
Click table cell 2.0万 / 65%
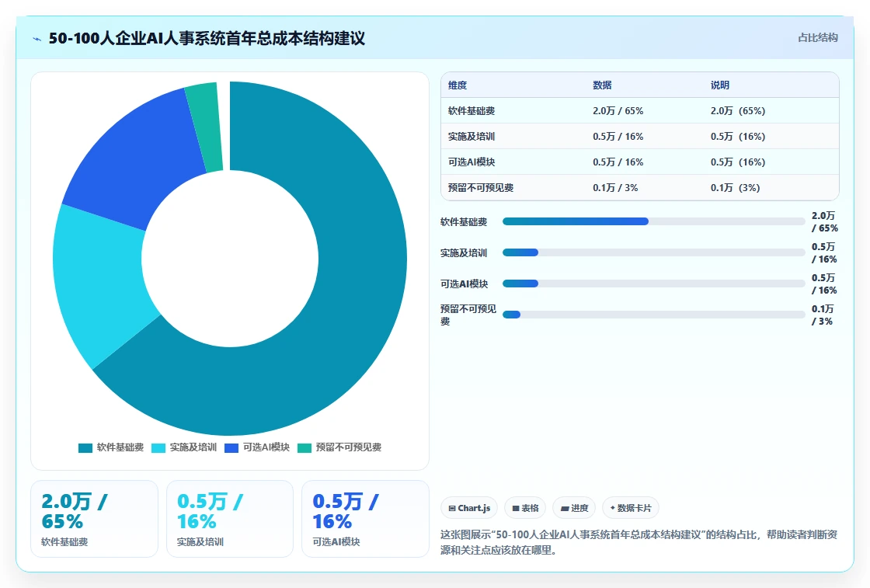(x=618, y=111)
